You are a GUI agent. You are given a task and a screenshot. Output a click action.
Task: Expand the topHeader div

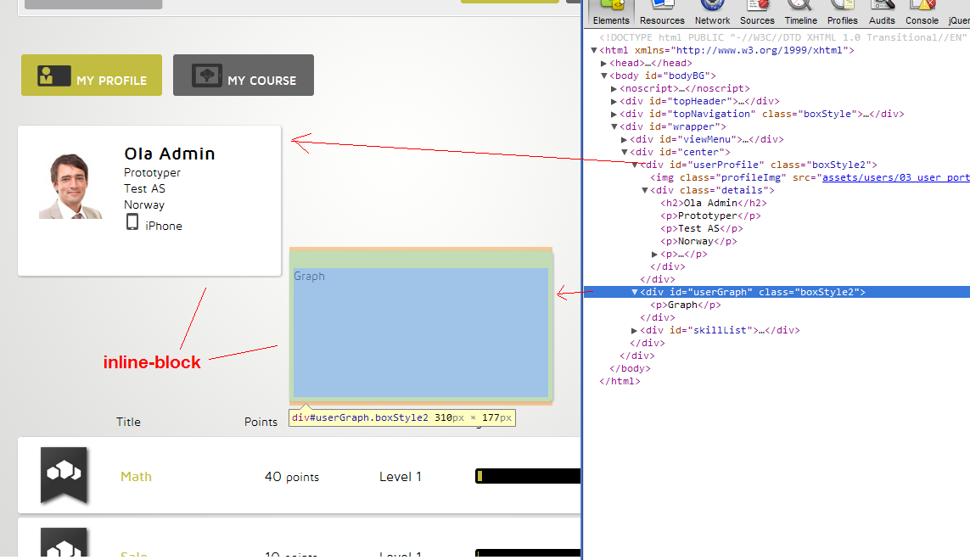coord(614,102)
